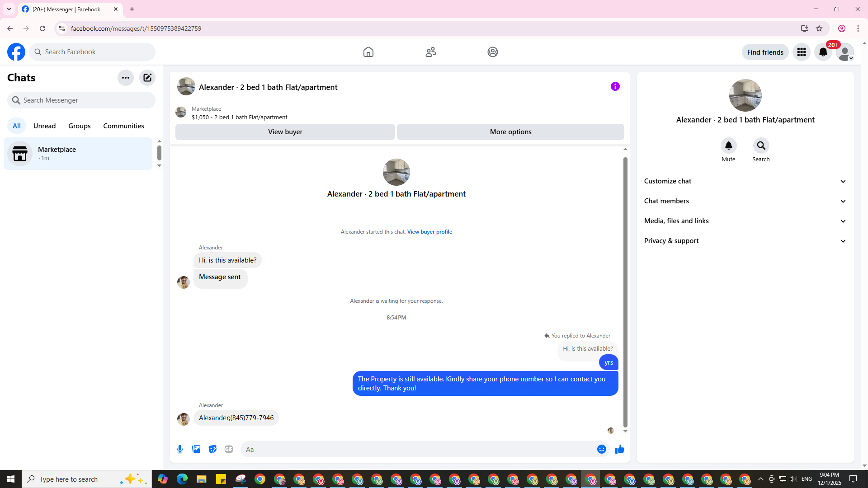Open the tab search dropdown arrow

[x=9, y=9]
